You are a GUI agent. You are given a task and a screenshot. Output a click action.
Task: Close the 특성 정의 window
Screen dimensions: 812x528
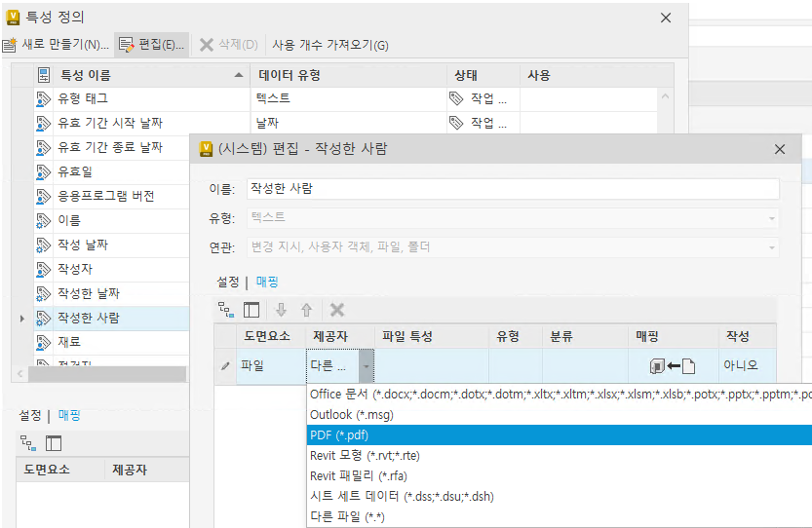(x=666, y=18)
